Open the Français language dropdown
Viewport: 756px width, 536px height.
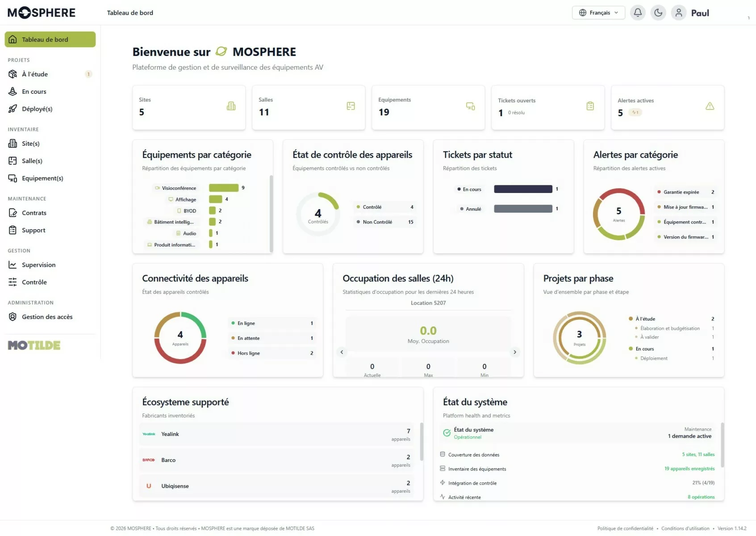pyautogui.click(x=598, y=13)
